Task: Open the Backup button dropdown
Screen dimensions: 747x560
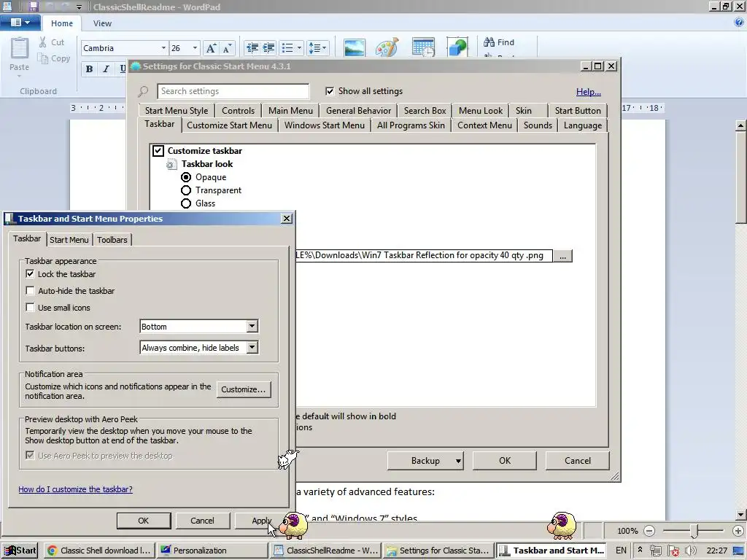Action: click(458, 461)
